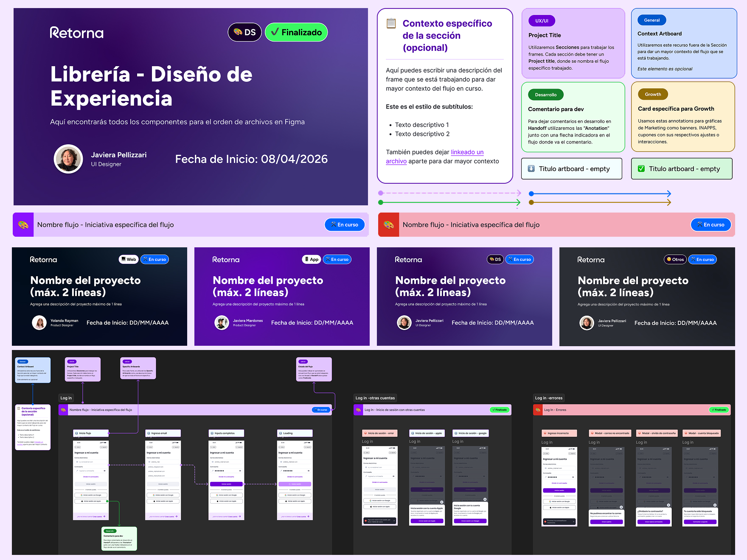Select the 'Ingreso incorrecto' frame label
Screen dimensions: 747x560
pyautogui.click(x=559, y=433)
